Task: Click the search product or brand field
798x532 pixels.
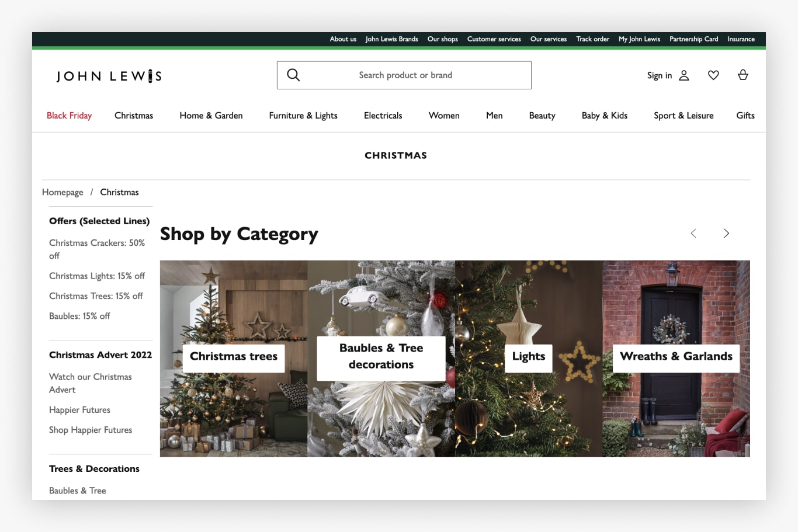Action: pos(405,75)
